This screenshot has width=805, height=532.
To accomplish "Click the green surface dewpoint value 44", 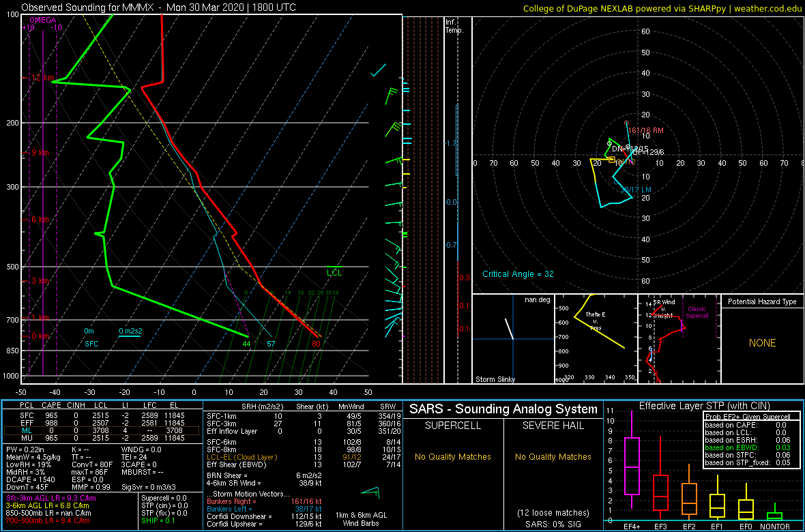I will (x=246, y=344).
